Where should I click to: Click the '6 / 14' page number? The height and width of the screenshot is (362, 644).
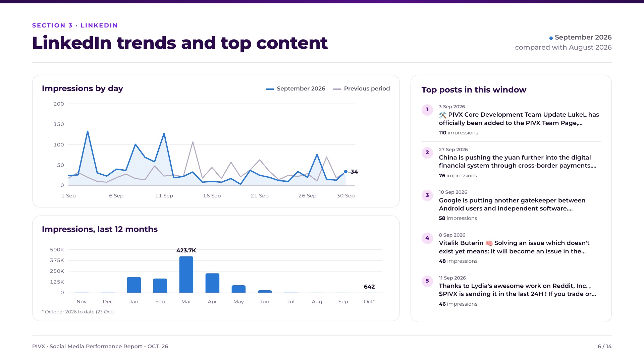pos(605,347)
